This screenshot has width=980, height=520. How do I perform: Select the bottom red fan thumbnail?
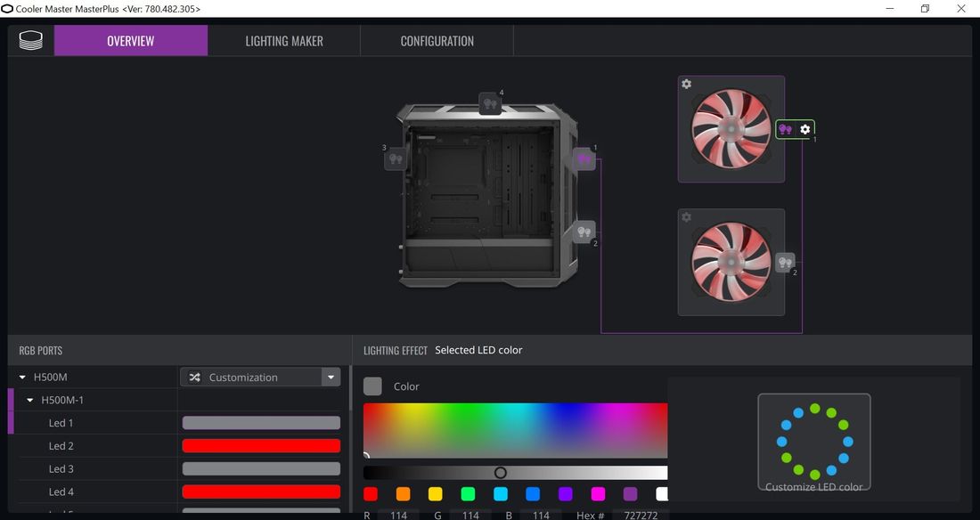click(x=731, y=262)
